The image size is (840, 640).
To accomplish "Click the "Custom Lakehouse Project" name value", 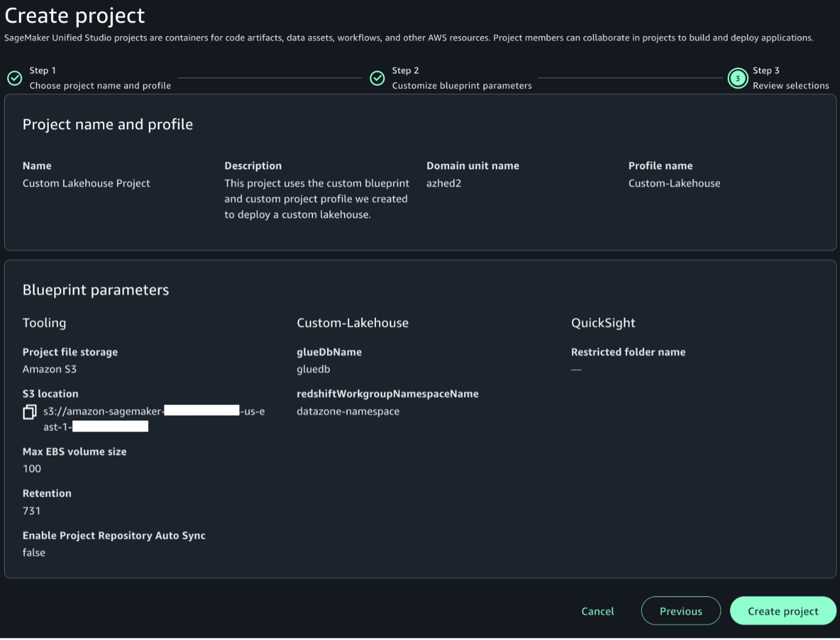I will point(86,183).
